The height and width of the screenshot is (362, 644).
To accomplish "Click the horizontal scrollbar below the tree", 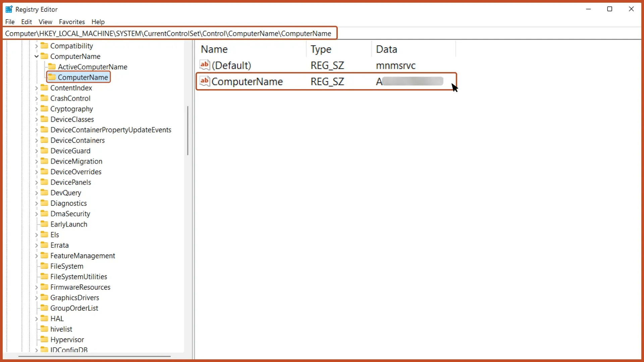I will [95, 356].
